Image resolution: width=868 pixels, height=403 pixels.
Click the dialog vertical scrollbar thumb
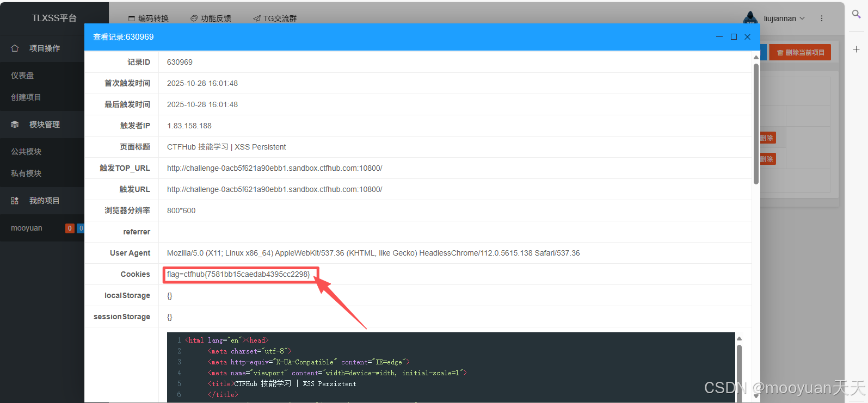point(756,124)
